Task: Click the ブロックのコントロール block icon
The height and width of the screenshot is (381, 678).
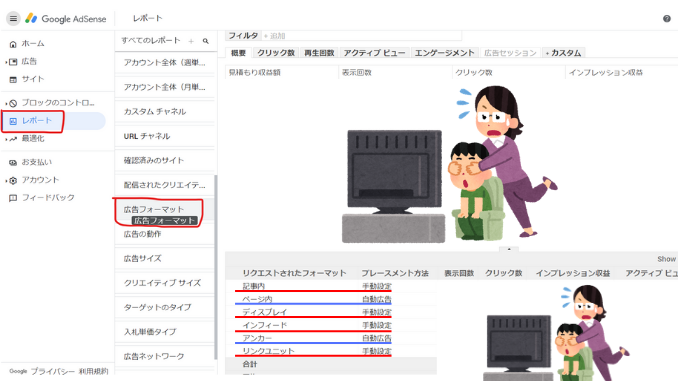Action: pyautogui.click(x=13, y=103)
